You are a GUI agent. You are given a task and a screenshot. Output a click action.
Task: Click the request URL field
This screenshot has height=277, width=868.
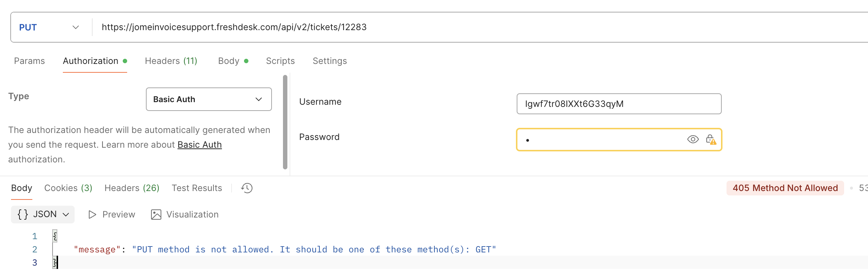tap(441, 27)
